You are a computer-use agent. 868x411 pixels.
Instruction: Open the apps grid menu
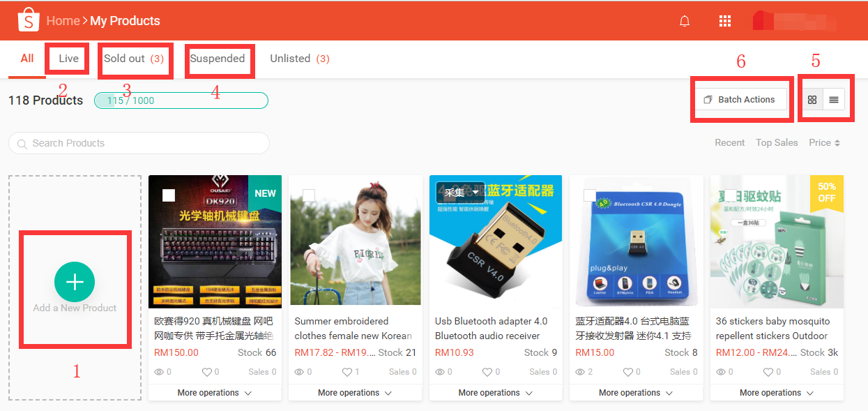(725, 21)
